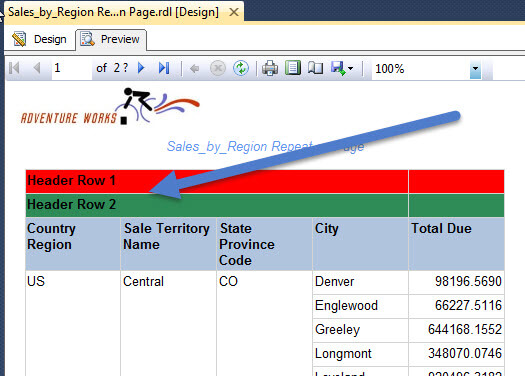This screenshot has width=525, height=376.
Task: Click the 348070.0746 total value
Action: point(465,354)
